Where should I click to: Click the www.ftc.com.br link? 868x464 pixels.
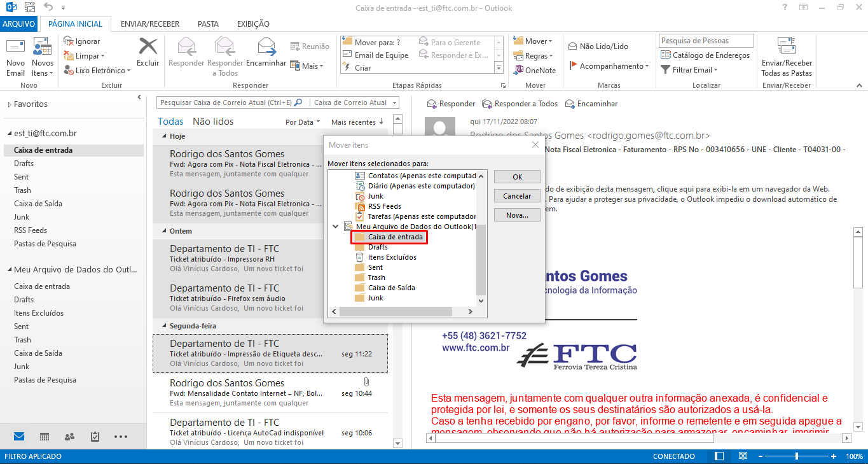tap(476, 348)
